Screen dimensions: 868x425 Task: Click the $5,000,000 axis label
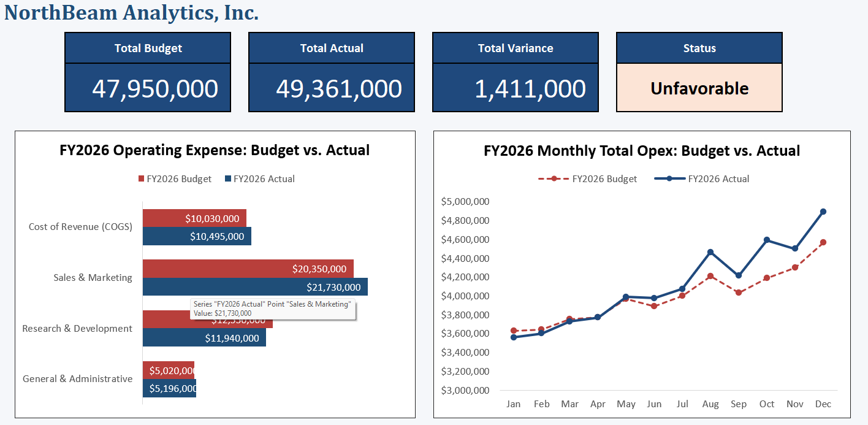[x=465, y=201]
